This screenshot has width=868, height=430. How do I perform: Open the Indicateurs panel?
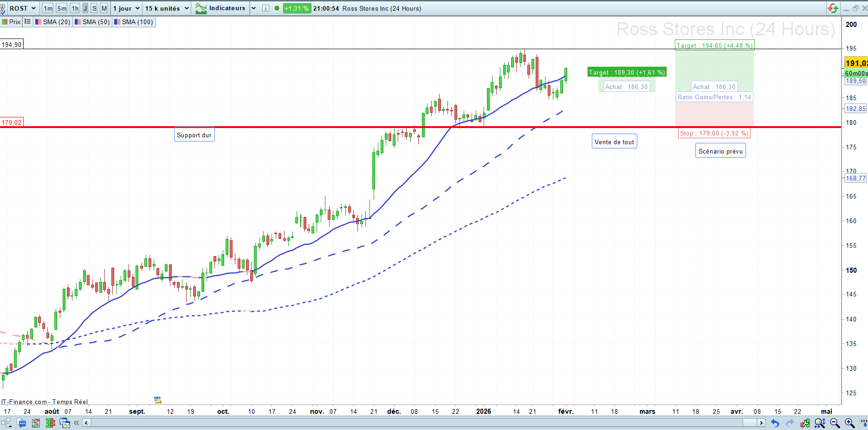[x=220, y=8]
